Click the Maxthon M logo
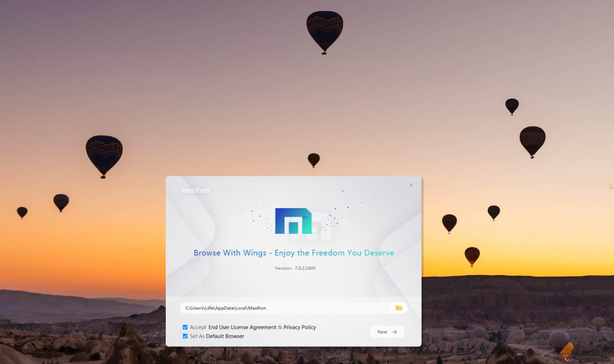The image size is (614, 364). pyautogui.click(x=293, y=222)
